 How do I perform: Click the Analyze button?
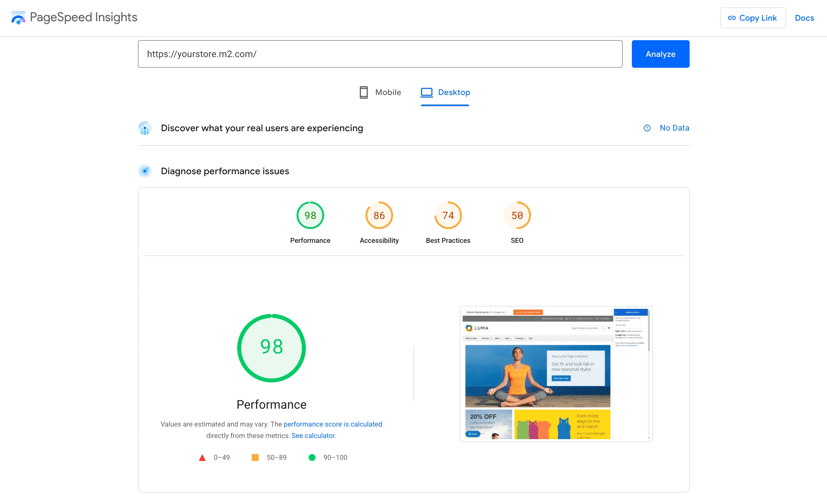click(x=660, y=54)
